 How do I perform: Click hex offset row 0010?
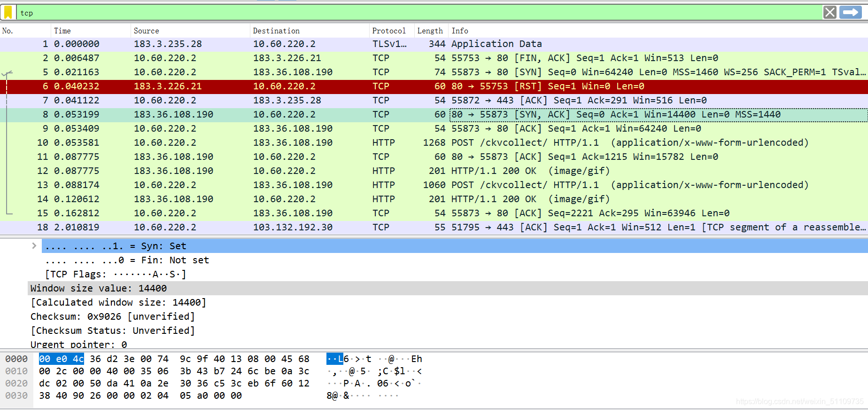tap(16, 371)
